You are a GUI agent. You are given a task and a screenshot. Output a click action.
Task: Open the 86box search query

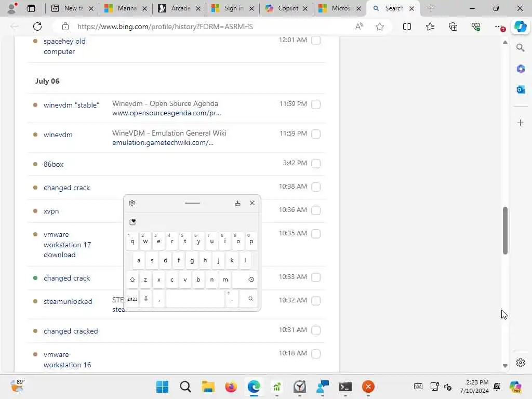54,164
